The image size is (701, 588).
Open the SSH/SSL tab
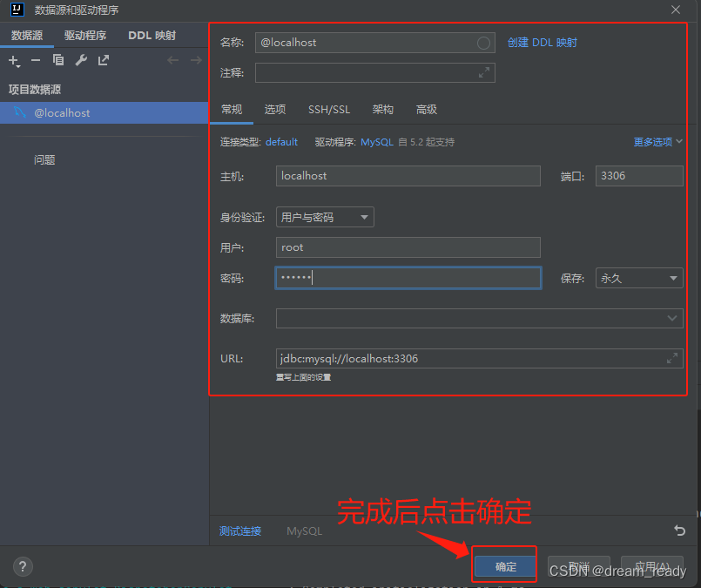pos(329,110)
